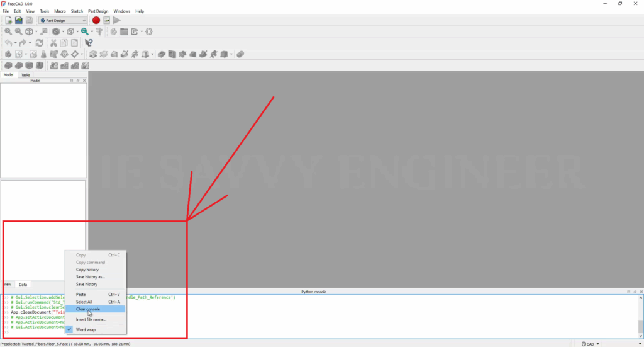Choose Copy history in context menu

[96, 270]
